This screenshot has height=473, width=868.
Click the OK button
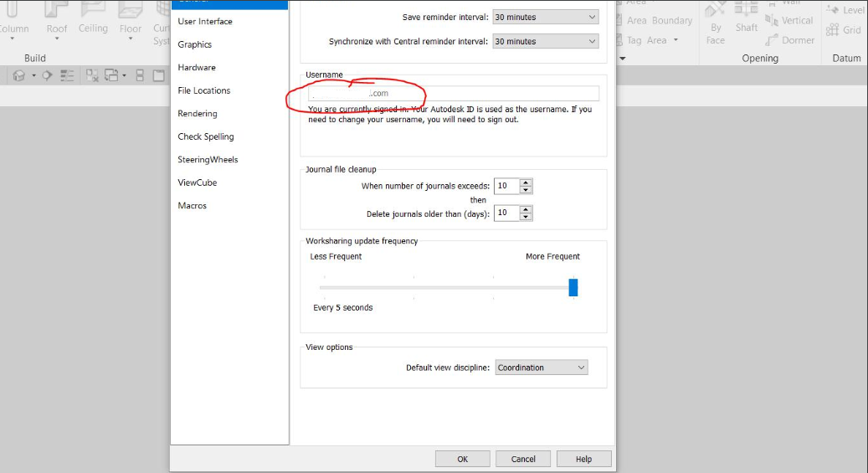(x=462, y=459)
